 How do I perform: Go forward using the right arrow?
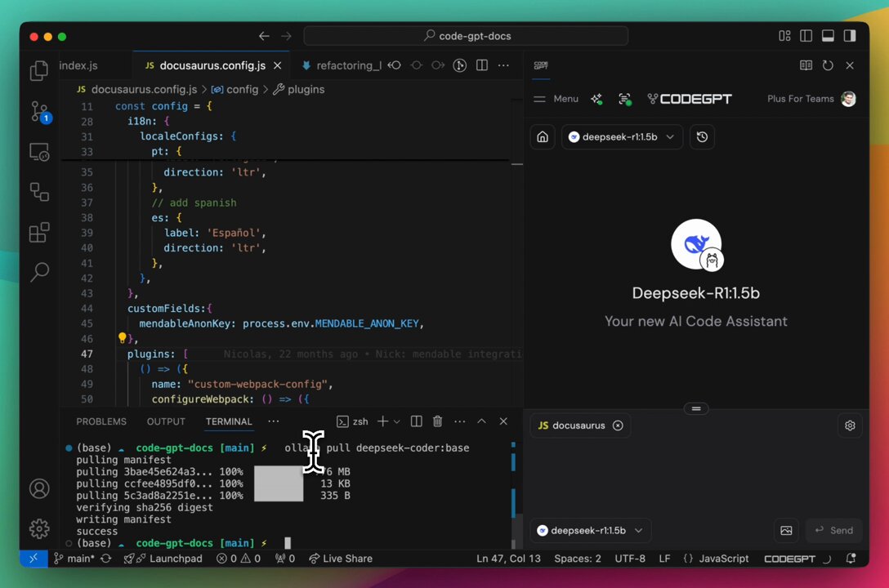(286, 36)
